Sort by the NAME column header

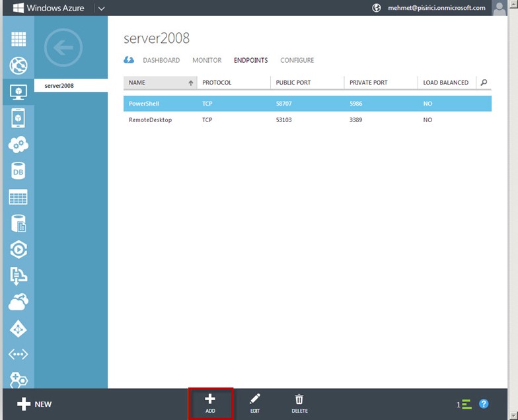point(160,83)
